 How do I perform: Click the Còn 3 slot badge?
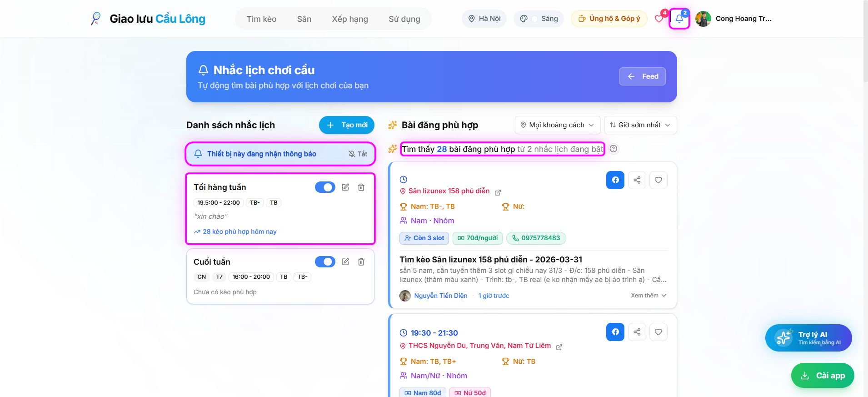click(x=424, y=238)
